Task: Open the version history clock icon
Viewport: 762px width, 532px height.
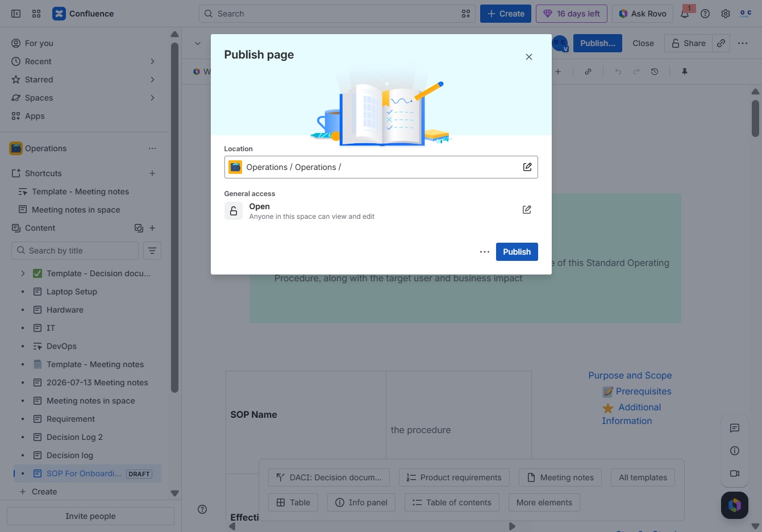Action: tap(655, 72)
